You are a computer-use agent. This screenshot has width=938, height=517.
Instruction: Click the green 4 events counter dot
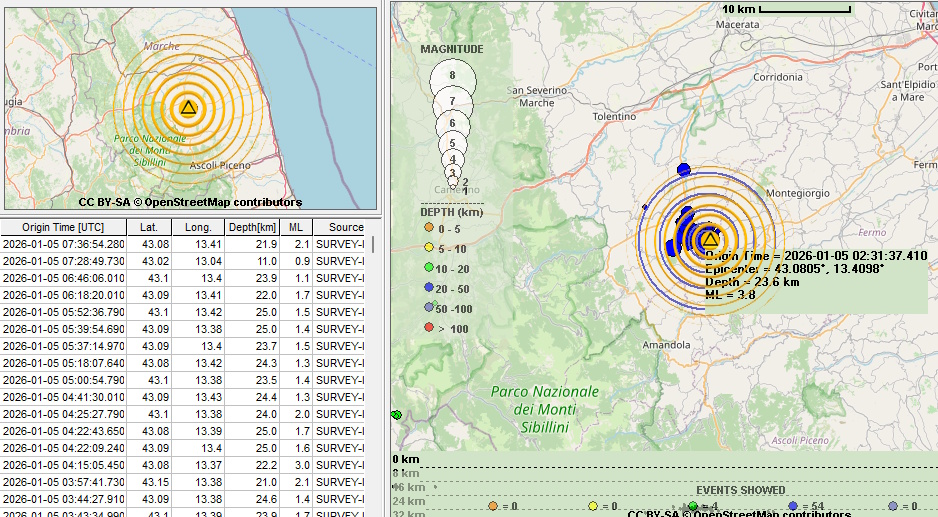tap(693, 507)
